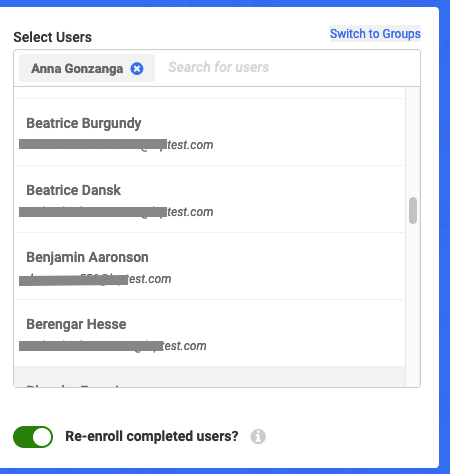Click Switch to Groups link
450x474 pixels.
click(x=375, y=34)
